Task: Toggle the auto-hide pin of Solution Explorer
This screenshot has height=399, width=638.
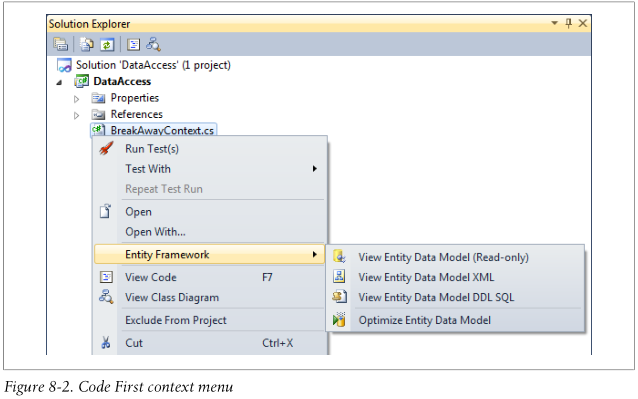Action: (568, 23)
